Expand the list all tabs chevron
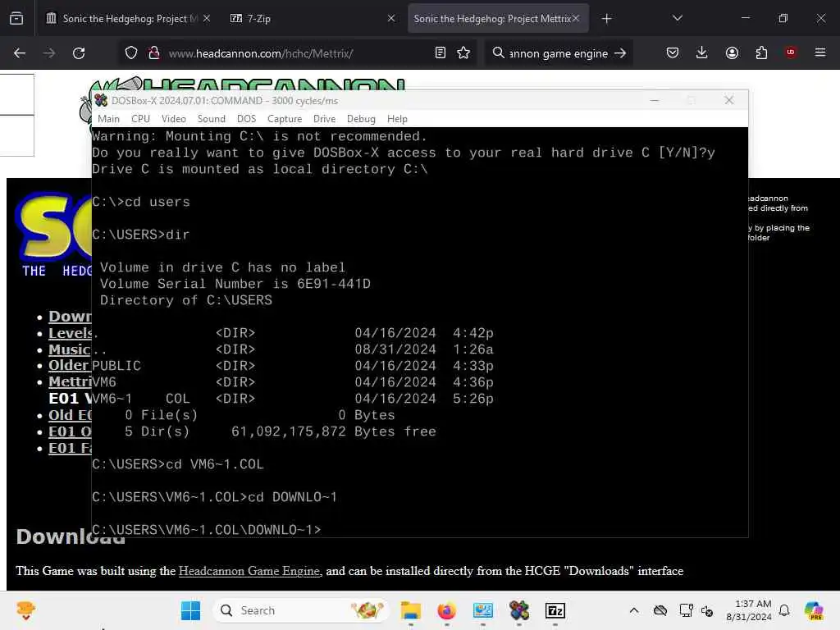840x630 pixels. (677, 18)
